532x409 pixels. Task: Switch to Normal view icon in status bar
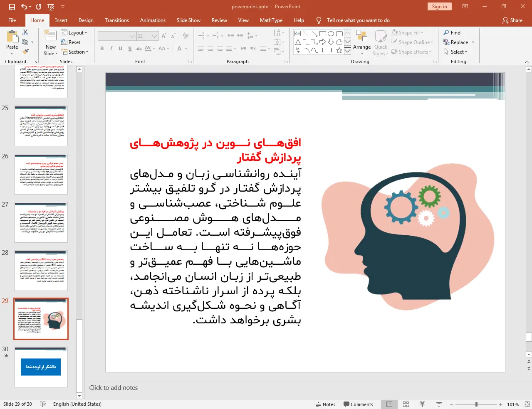[x=389, y=404]
